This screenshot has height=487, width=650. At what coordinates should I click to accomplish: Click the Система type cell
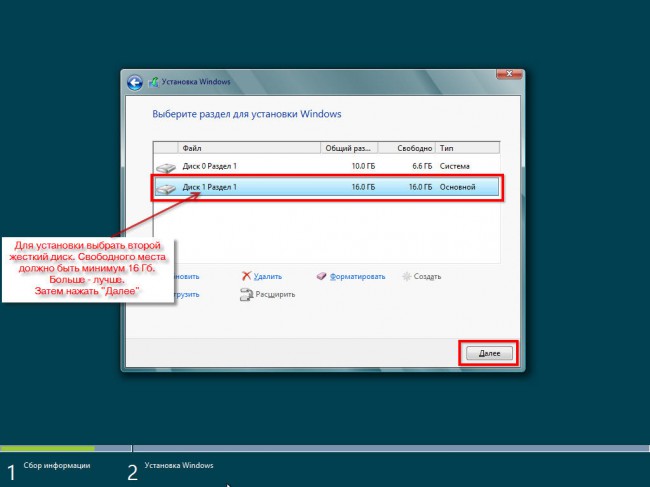click(x=455, y=166)
